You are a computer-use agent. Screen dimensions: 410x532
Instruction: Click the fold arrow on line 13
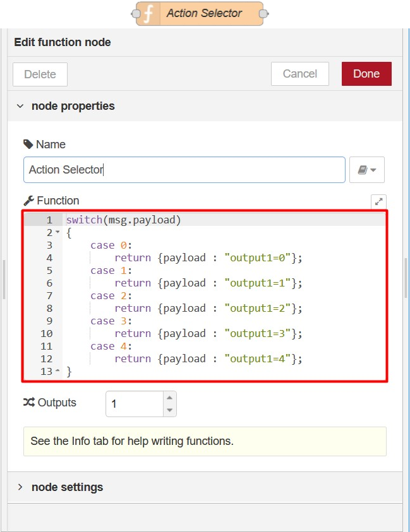click(57, 370)
